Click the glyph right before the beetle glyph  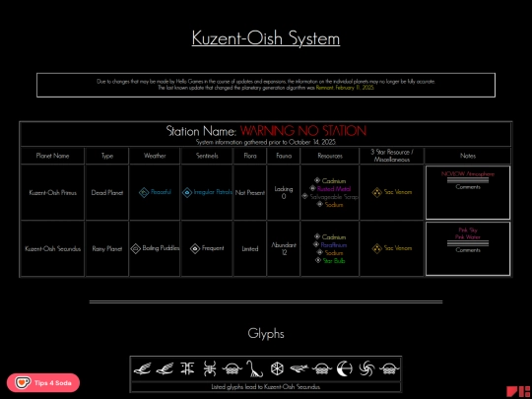[187, 368]
